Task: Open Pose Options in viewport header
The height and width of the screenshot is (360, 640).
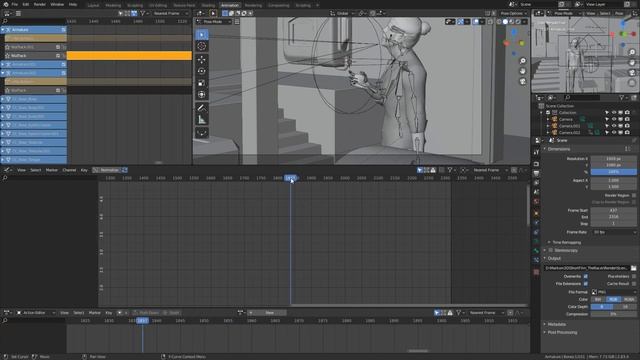Action: pos(512,13)
